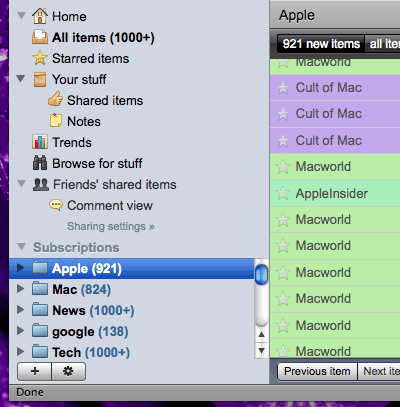Select the google (138) subscription label
This screenshot has height=407, width=400.
90,332
